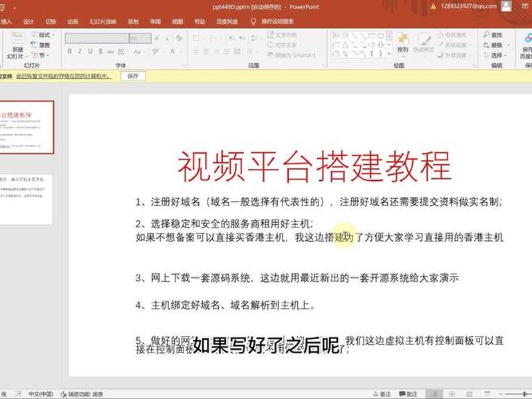Toggle underline formatting
Screen dimensions: 532x399
click(90, 52)
